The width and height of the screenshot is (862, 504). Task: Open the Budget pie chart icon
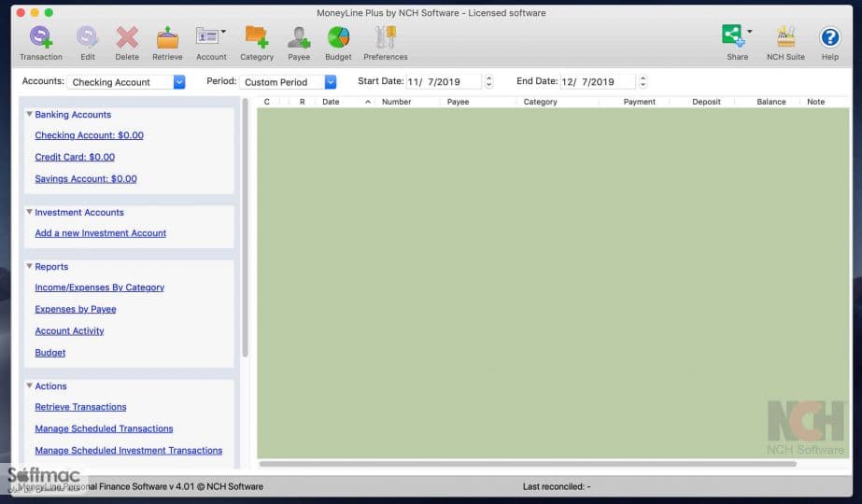click(338, 37)
